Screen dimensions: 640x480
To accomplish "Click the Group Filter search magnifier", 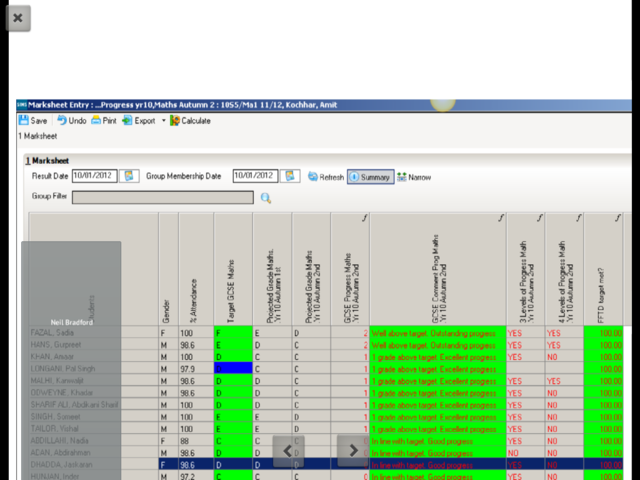I will (x=266, y=198).
